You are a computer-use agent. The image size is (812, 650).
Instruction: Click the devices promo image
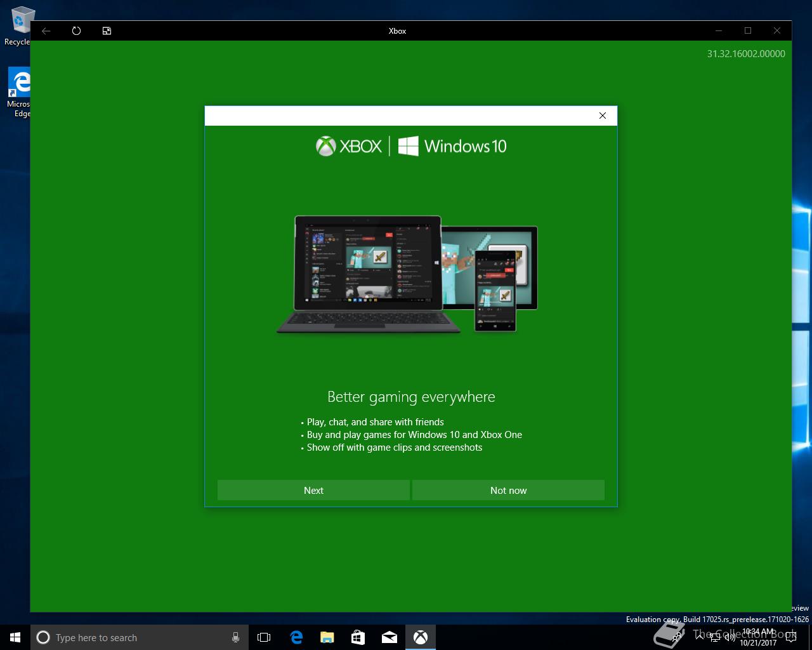coord(407,274)
